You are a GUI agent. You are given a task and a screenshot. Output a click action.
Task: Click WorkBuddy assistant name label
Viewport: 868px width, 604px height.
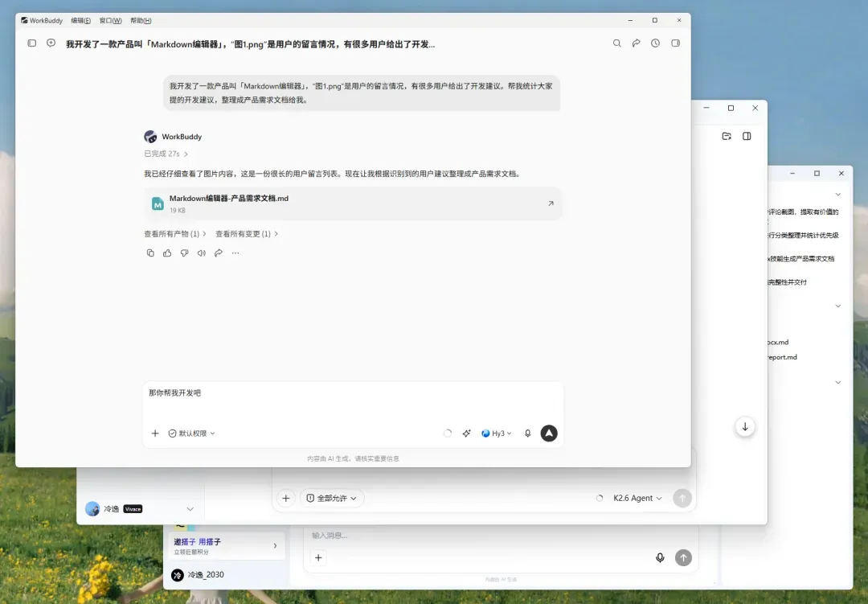(182, 136)
